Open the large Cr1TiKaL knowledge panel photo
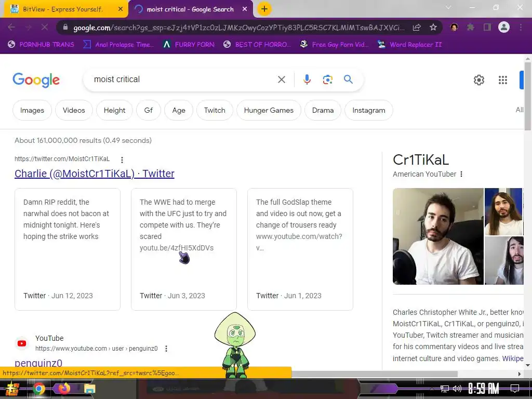Image resolution: width=532 pixels, height=399 pixels. pyautogui.click(x=438, y=236)
